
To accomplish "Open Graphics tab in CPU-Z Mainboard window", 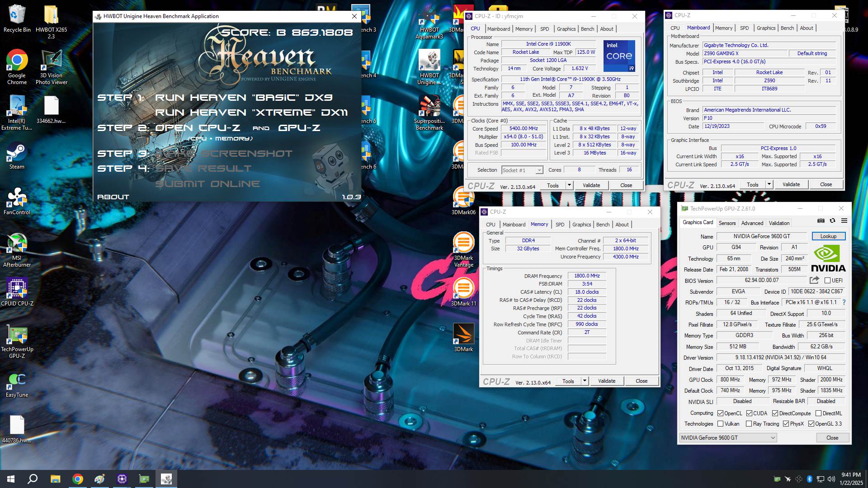I will [766, 28].
